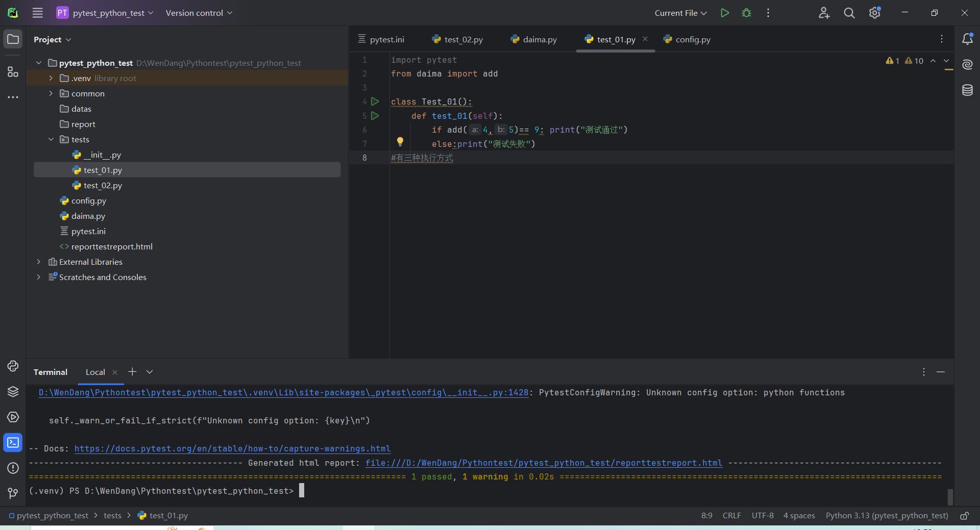Image resolution: width=980 pixels, height=530 pixels.
Task: Open the Code With Me icon
Action: click(x=824, y=13)
